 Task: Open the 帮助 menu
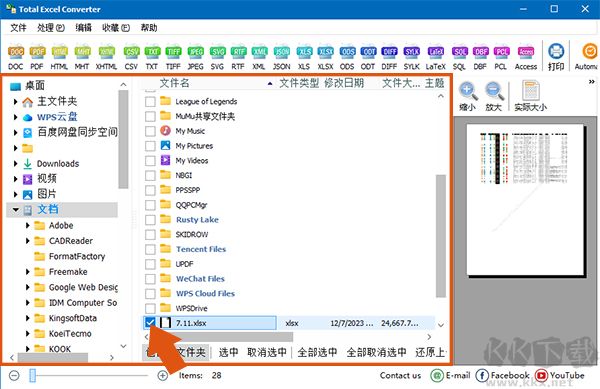pyautogui.click(x=149, y=28)
